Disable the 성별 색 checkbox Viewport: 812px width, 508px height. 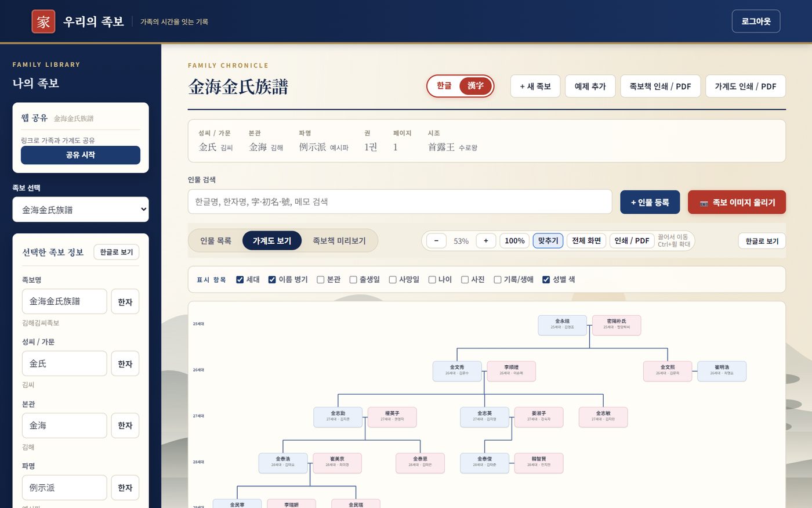point(546,280)
